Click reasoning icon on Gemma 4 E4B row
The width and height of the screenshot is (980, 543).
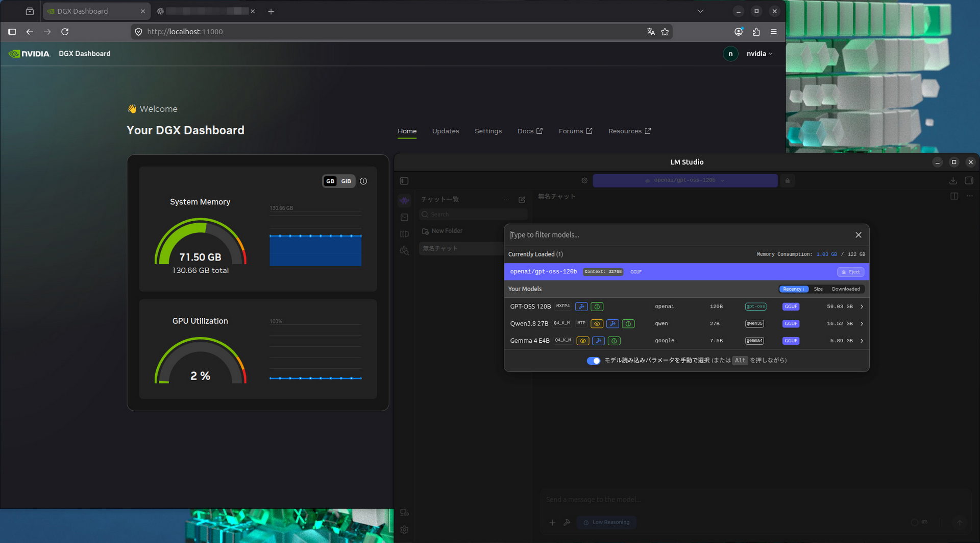(x=614, y=341)
